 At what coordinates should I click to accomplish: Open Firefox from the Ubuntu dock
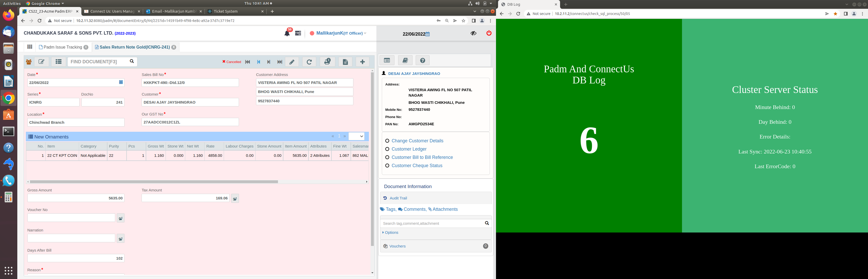click(x=9, y=15)
